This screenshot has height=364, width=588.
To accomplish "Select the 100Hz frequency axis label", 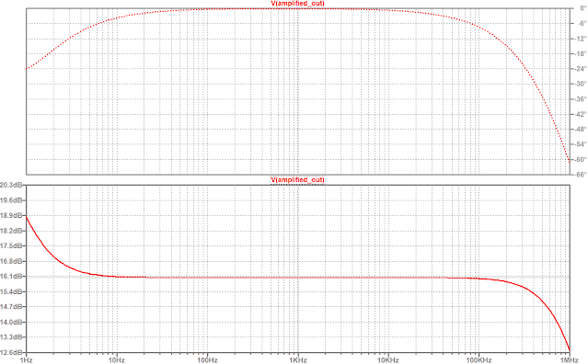I will tap(207, 360).
